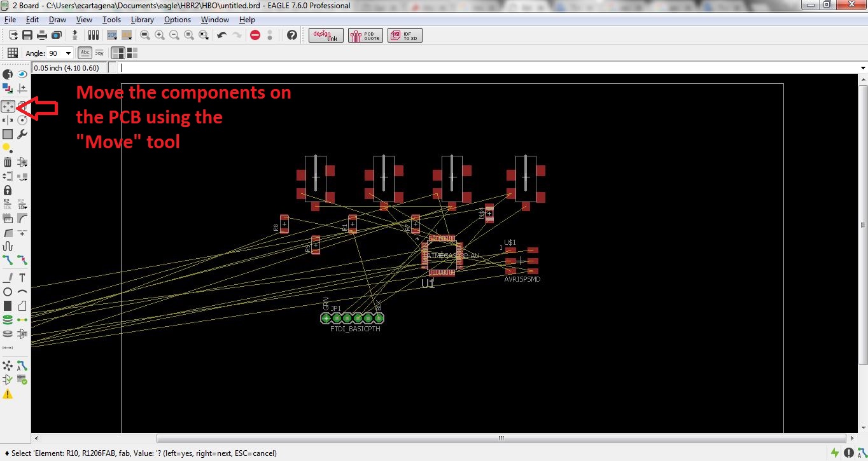Open the Draw menu
868x461 pixels.
[x=57, y=20]
